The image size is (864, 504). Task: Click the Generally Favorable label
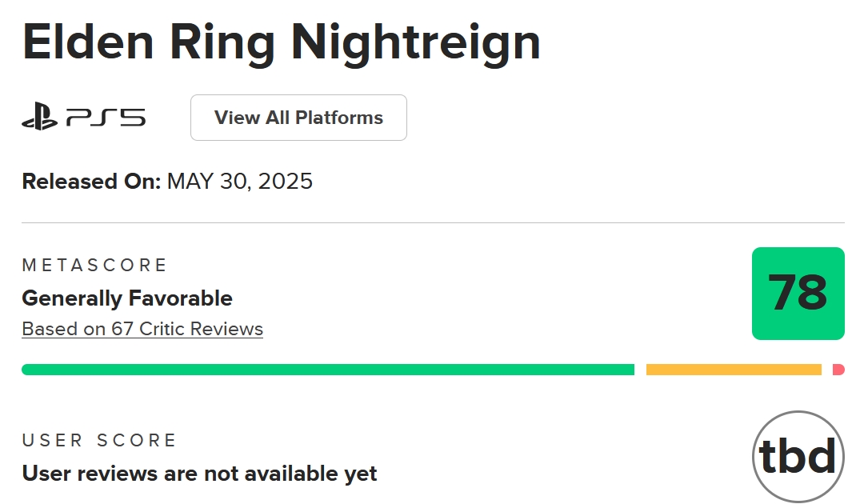(127, 298)
